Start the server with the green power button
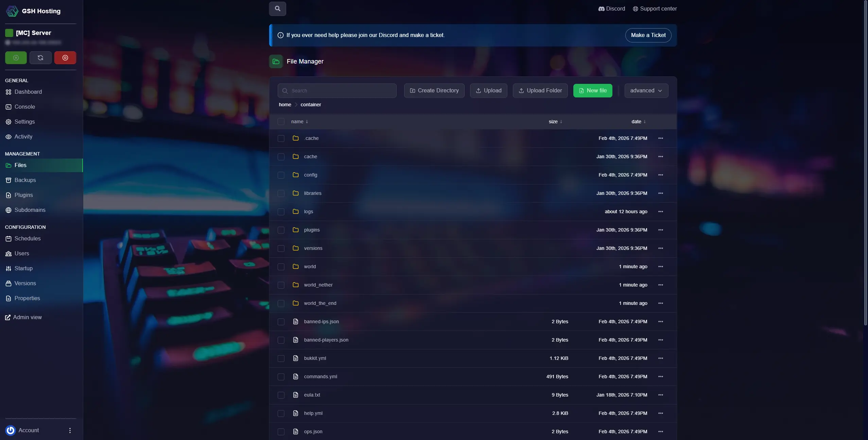The image size is (868, 440). (x=16, y=58)
